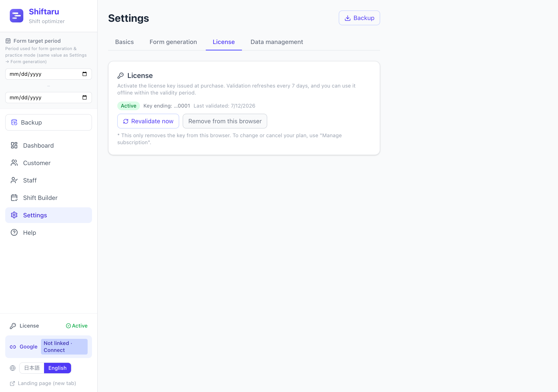Click the Shiftaru app logo icon
The width and height of the screenshot is (558, 392).
pyautogui.click(x=17, y=16)
